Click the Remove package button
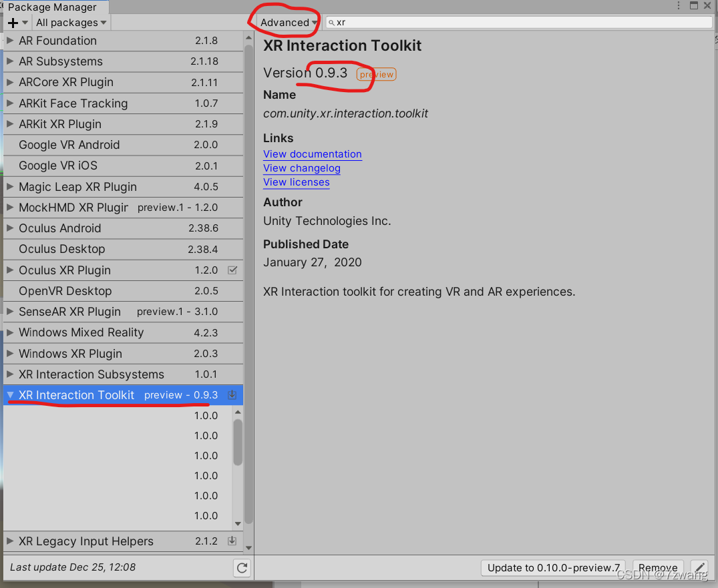 658,568
